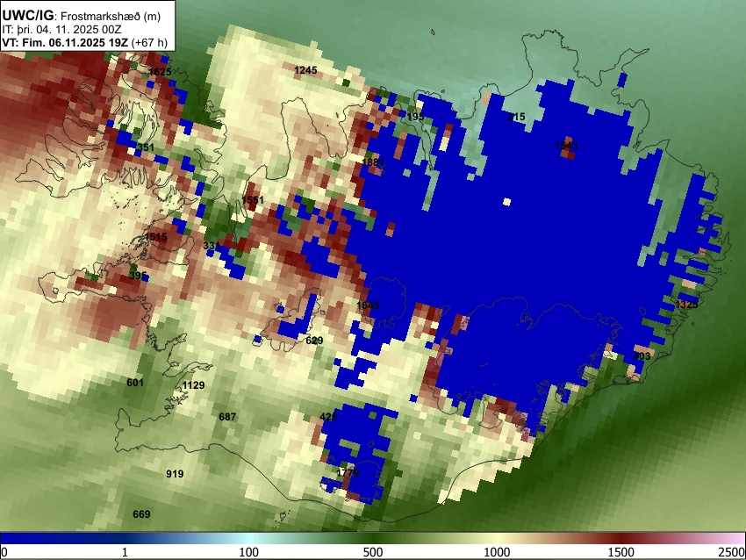Click the map value 687

227,417
